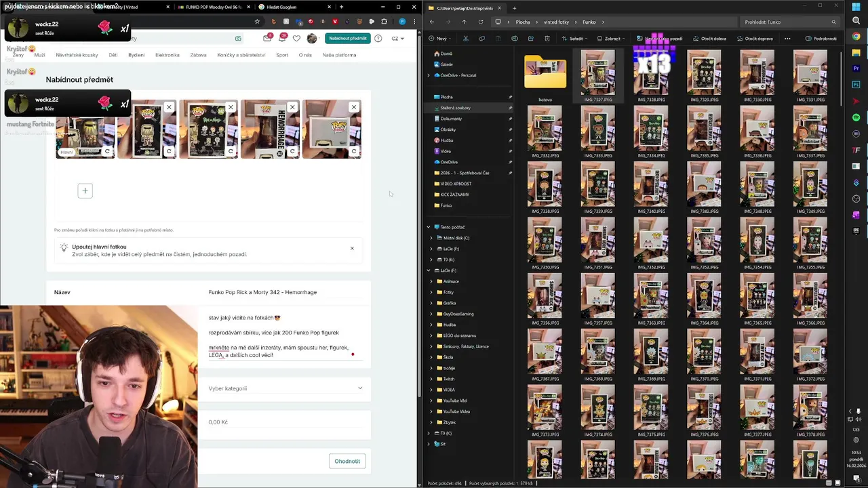This screenshot has width=868, height=488.
Task: Expand the Místní disk (C:) tree node
Action: tap(431, 238)
